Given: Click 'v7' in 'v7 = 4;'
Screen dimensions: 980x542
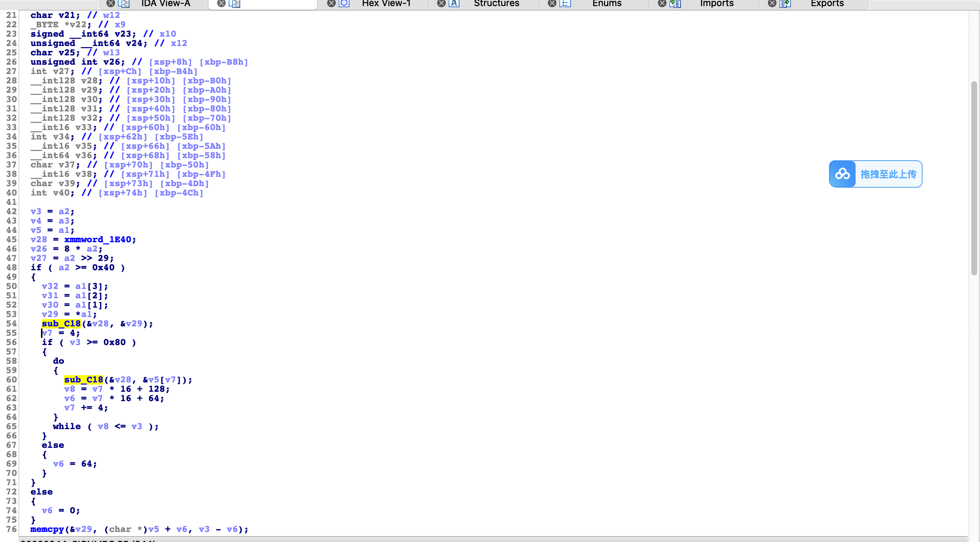Looking at the screenshot, I should tap(47, 333).
